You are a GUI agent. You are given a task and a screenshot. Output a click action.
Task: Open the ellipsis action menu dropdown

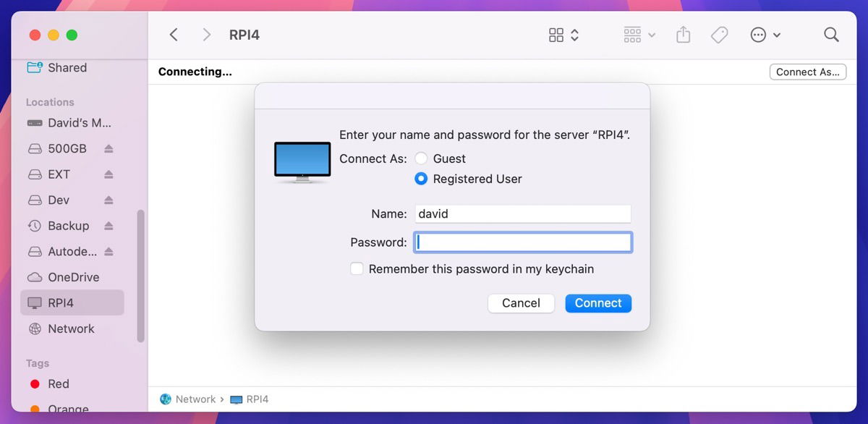765,35
